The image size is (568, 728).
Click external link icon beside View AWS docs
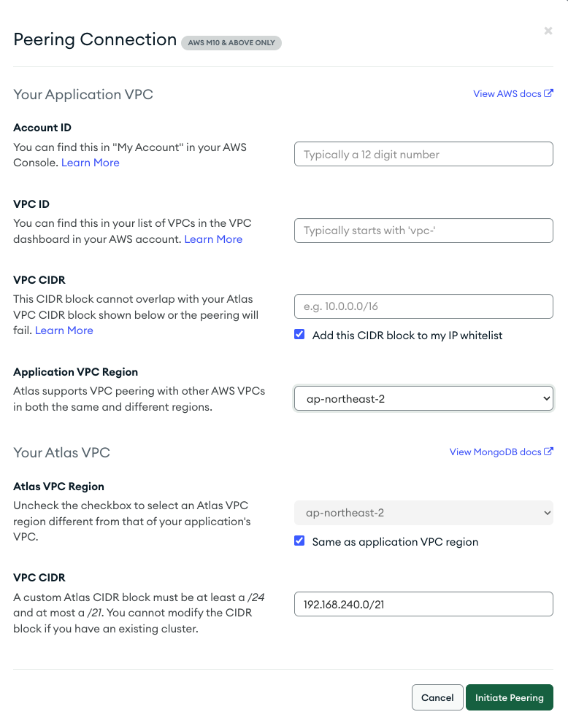(548, 93)
